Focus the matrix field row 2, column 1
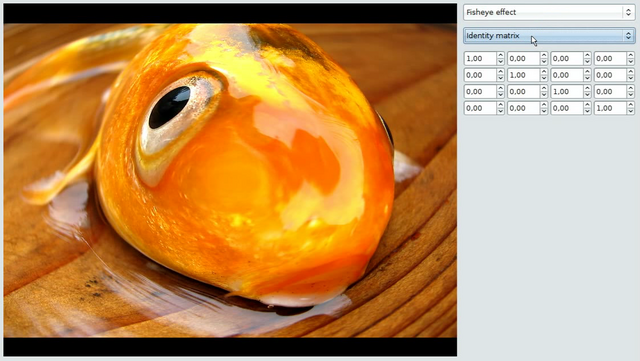Viewport: 640px width, 361px height. coord(480,75)
